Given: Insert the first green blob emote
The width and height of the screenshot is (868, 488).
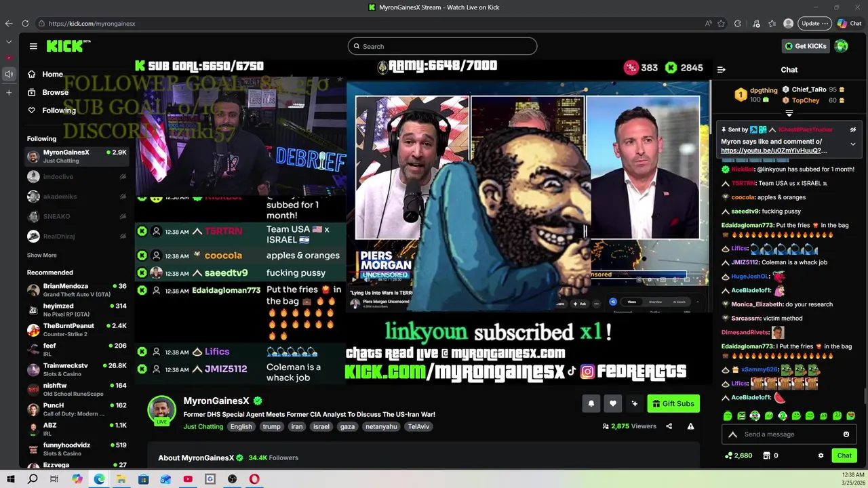Looking at the screenshot, I should (728, 415).
